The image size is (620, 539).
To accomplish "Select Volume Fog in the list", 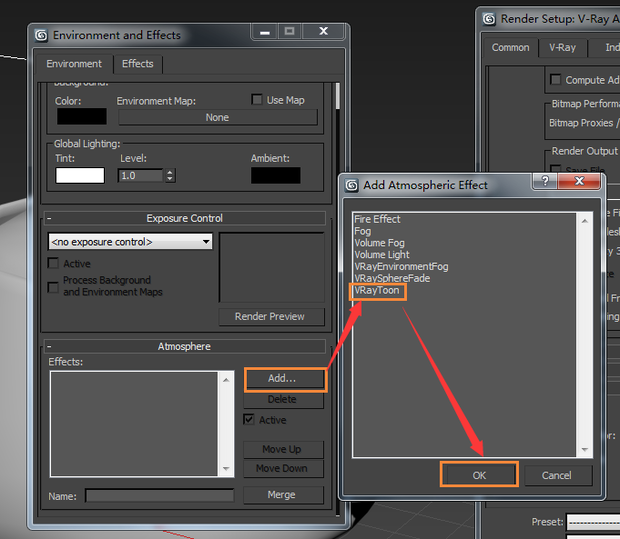I will click(379, 243).
